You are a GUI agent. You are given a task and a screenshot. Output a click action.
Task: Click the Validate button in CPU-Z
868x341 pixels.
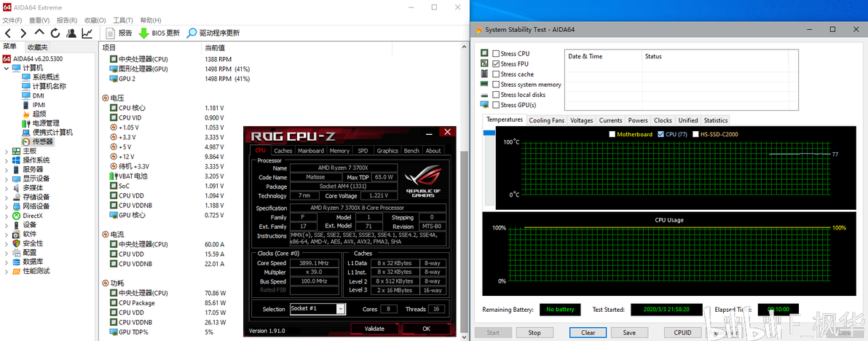point(374,329)
